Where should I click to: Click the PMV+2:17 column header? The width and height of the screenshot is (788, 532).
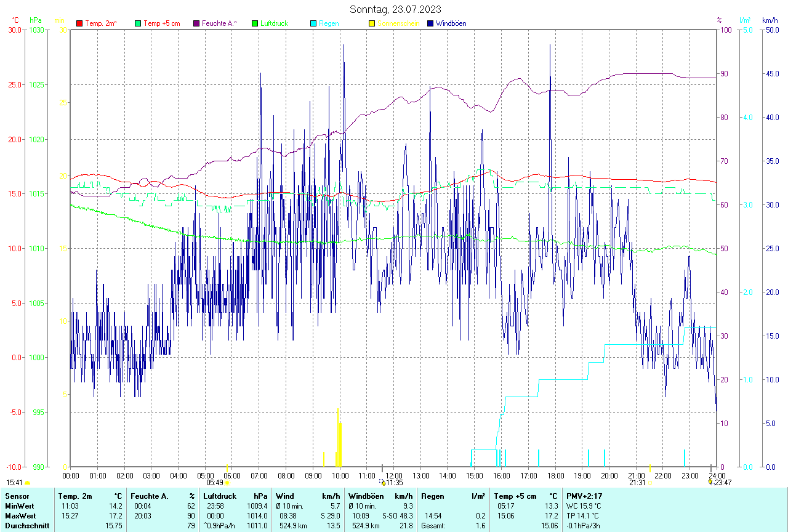click(584, 496)
